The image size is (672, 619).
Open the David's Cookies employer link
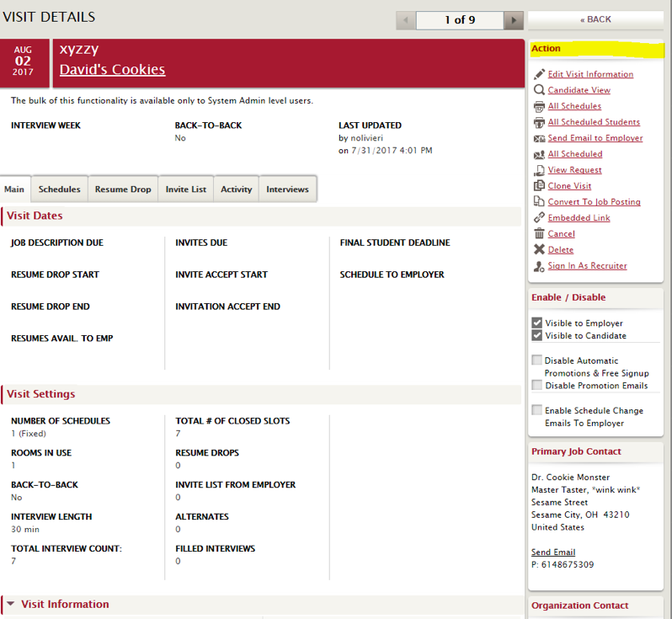pyautogui.click(x=112, y=69)
